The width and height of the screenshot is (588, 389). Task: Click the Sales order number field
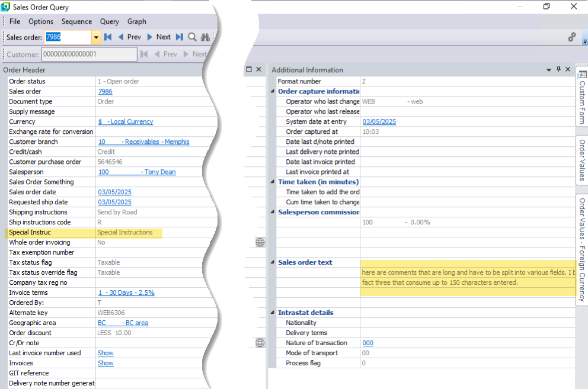click(x=68, y=37)
